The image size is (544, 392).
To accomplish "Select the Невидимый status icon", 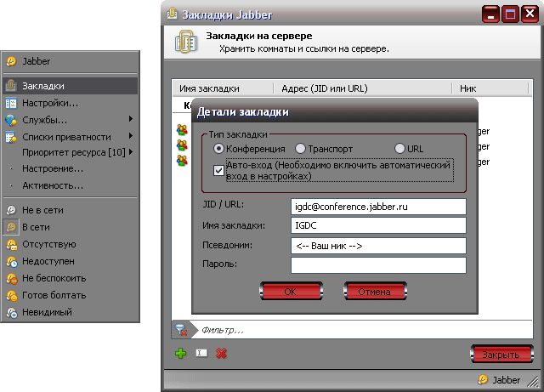I will point(12,312).
